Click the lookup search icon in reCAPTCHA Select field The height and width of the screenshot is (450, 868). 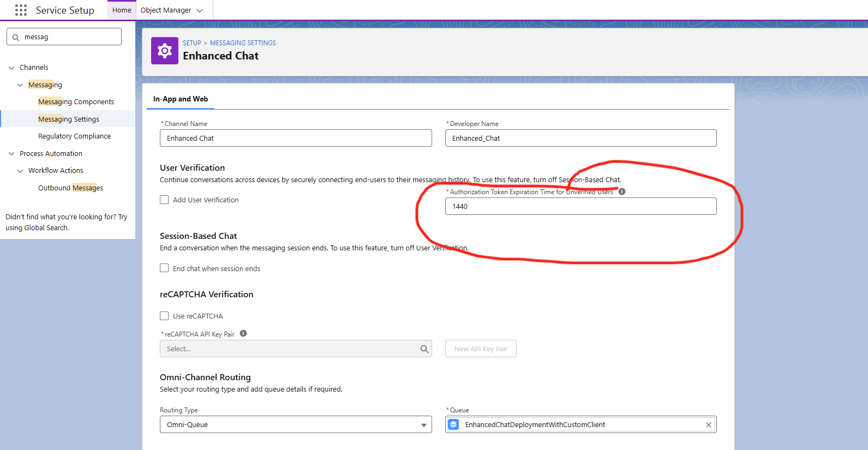click(424, 349)
